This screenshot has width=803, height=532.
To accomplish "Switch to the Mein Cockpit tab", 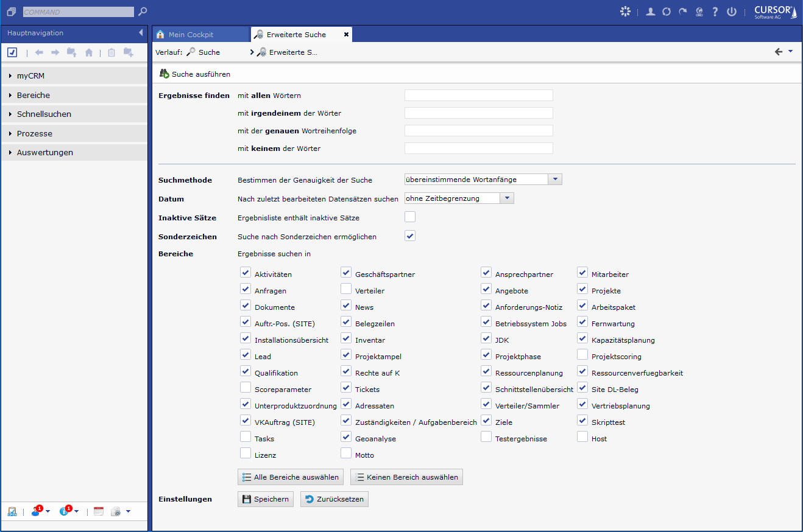I will point(191,35).
